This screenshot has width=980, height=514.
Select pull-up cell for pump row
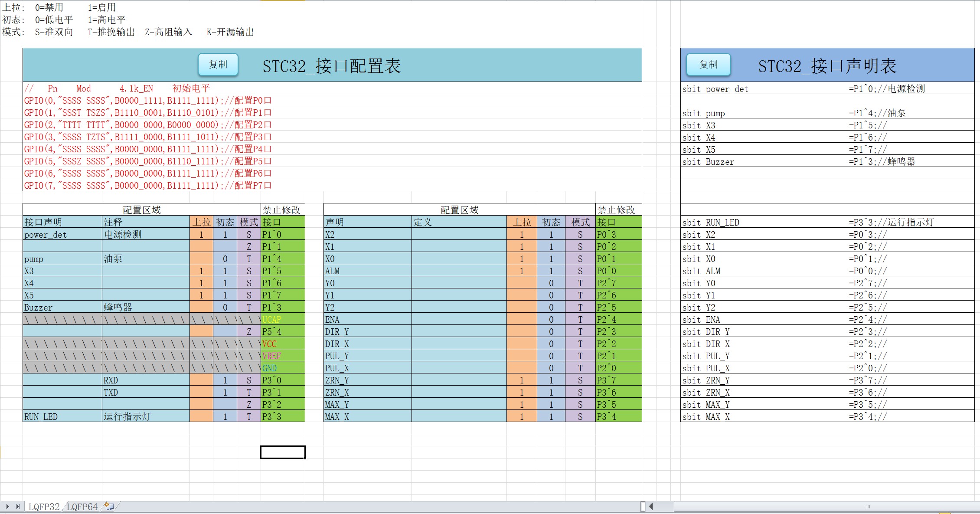click(201, 259)
